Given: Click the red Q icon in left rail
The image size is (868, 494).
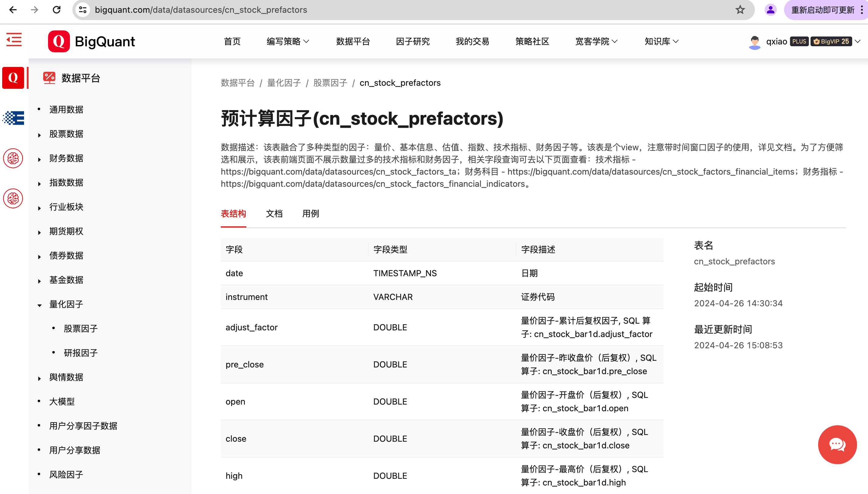Looking at the screenshot, I should (13, 78).
